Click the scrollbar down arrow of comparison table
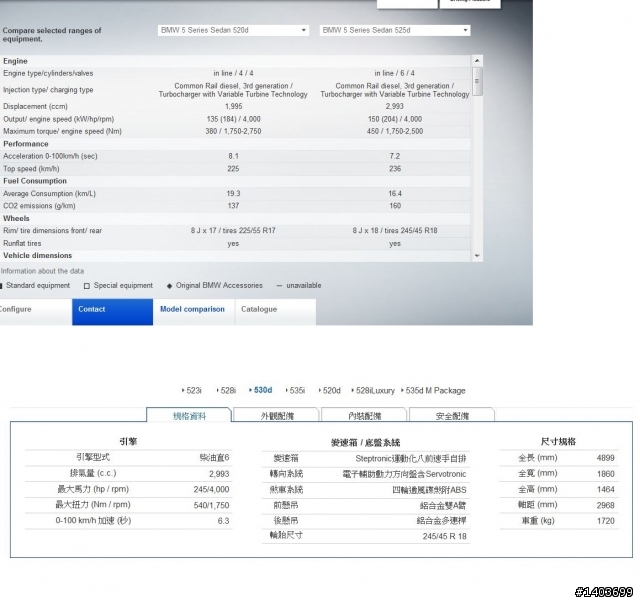Screen dimensions: 640x600 (x=477, y=256)
